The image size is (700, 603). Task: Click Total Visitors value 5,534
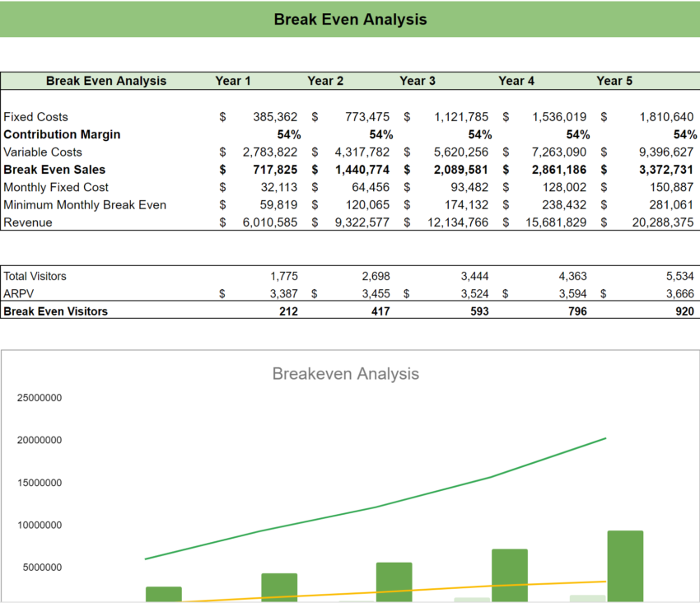pyautogui.click(x=680, y=276)
